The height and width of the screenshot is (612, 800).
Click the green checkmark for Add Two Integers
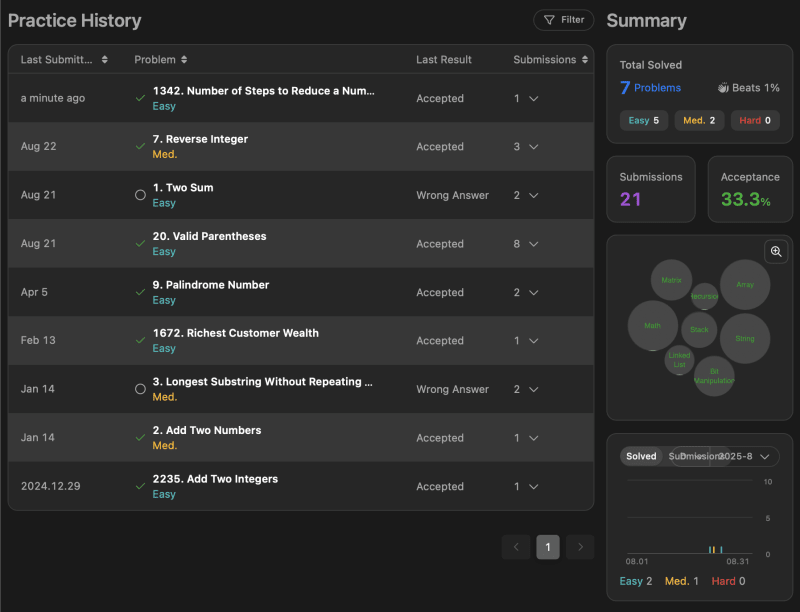pos(140,486)
